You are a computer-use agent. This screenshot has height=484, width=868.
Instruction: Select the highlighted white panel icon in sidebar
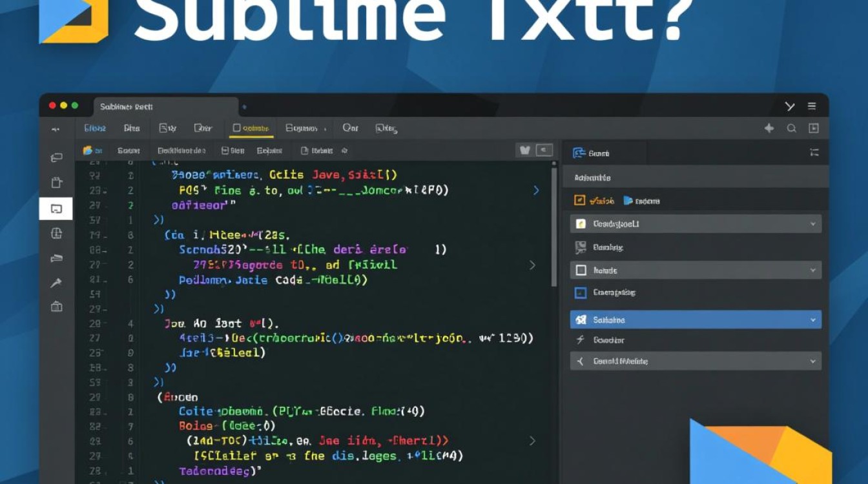point(56,208)
